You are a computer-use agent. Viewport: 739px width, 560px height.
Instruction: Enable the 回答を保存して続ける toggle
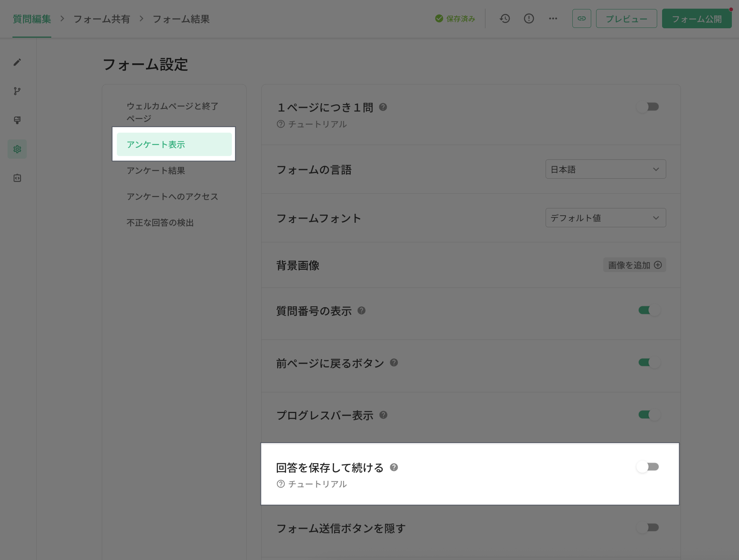click(x=647, y=467)
